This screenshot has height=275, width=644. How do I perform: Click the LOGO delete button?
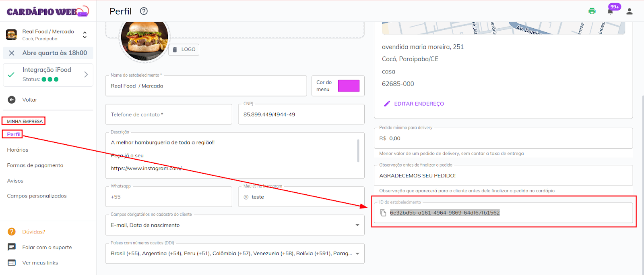pos(184,50)
